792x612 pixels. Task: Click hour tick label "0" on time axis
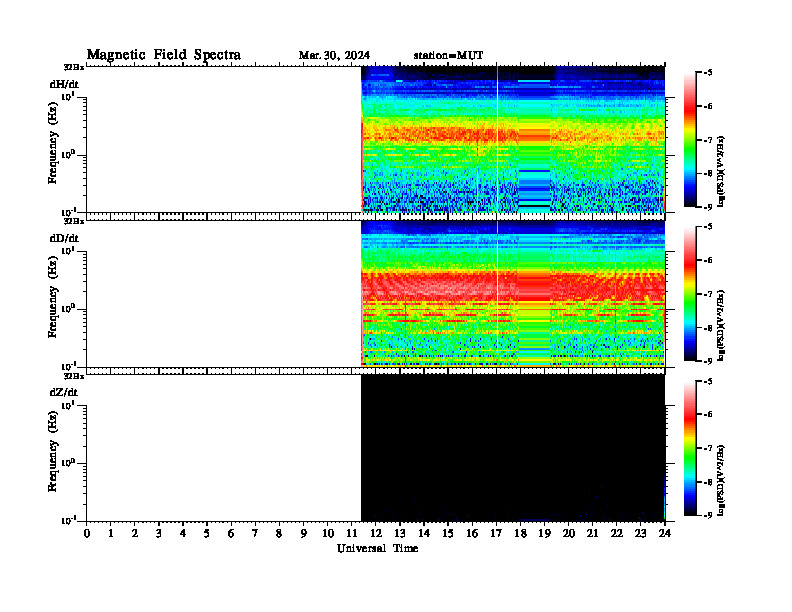pyautogui.click(x=87, y=534)
